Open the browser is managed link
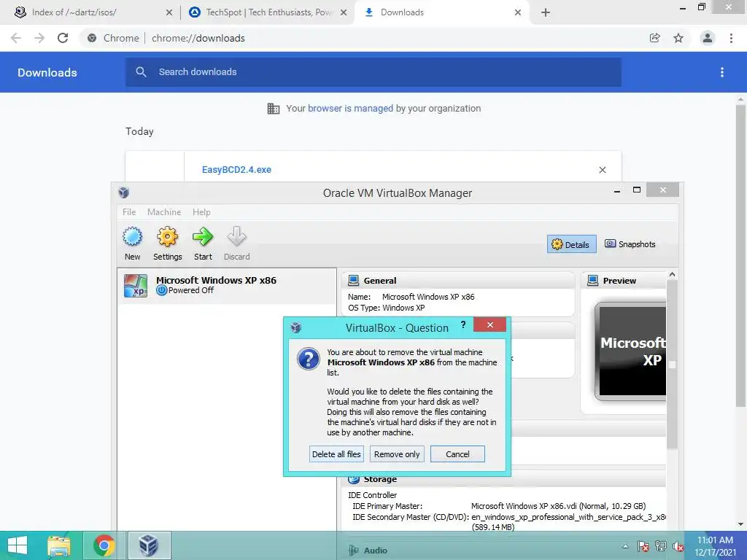747x560 pixels. click(350, 109)
